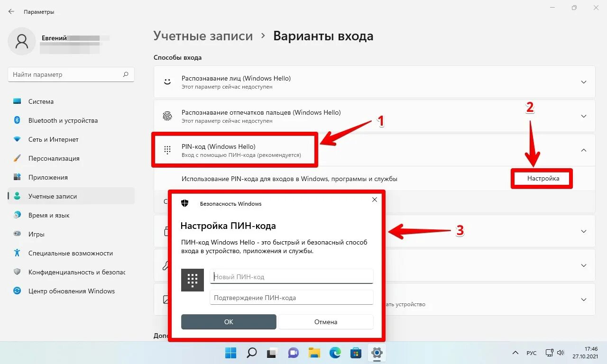The height and width of the screenshot is (364, 607).
Task: Open Microsoft Store from the taskbar
Action: point(356,353)
